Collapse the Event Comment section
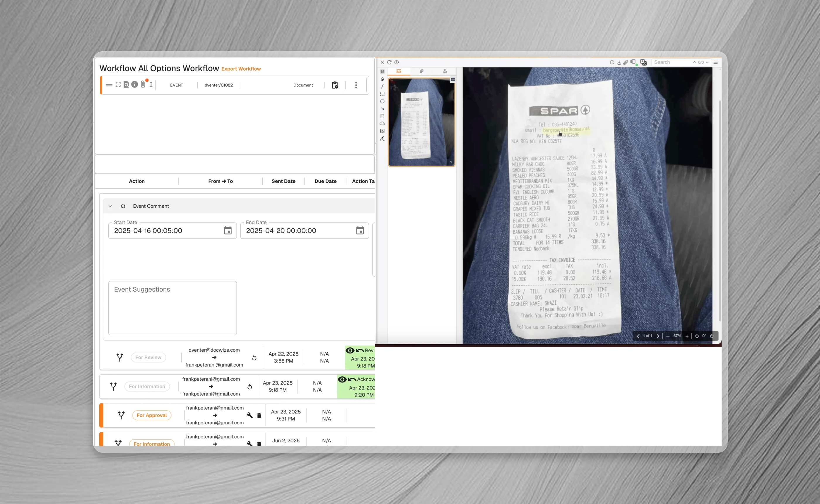The width and height of the screenshot is (820, 504). (110, 206)
